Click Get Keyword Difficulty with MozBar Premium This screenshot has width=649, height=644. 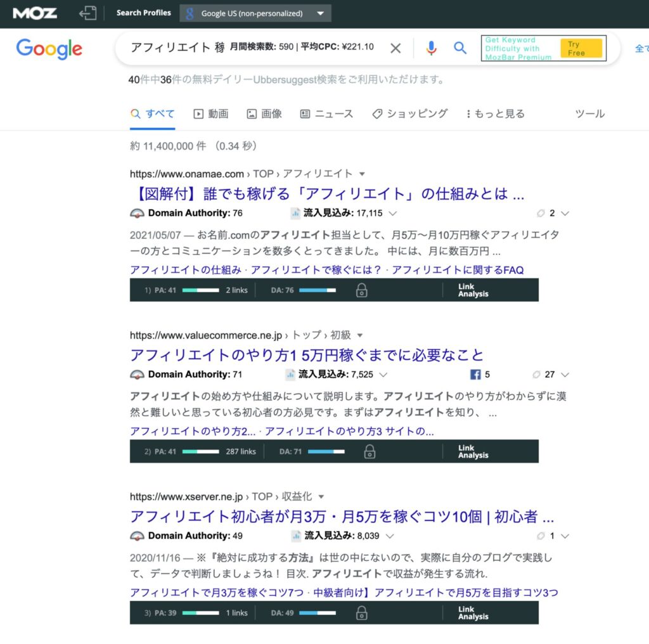(518, 48)
